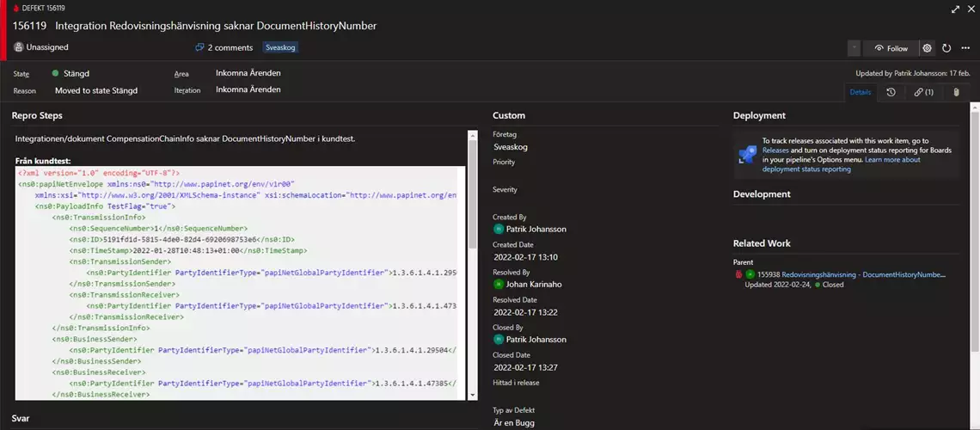The width and height of the screenshot is (980, 430).
Task: Open the Area field Inkomna Ärenden
Action: [248, 73]
